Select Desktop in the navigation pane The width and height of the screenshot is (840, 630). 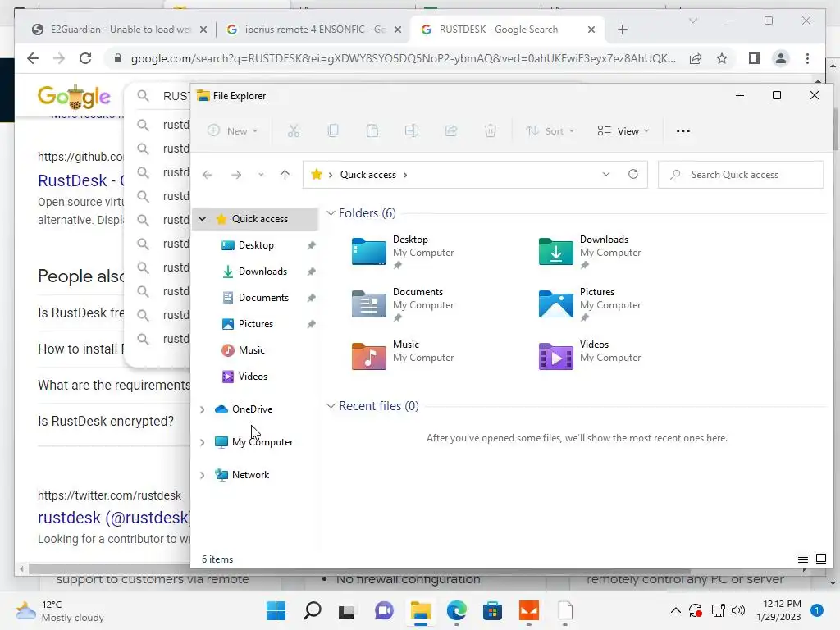coord(256,244)
